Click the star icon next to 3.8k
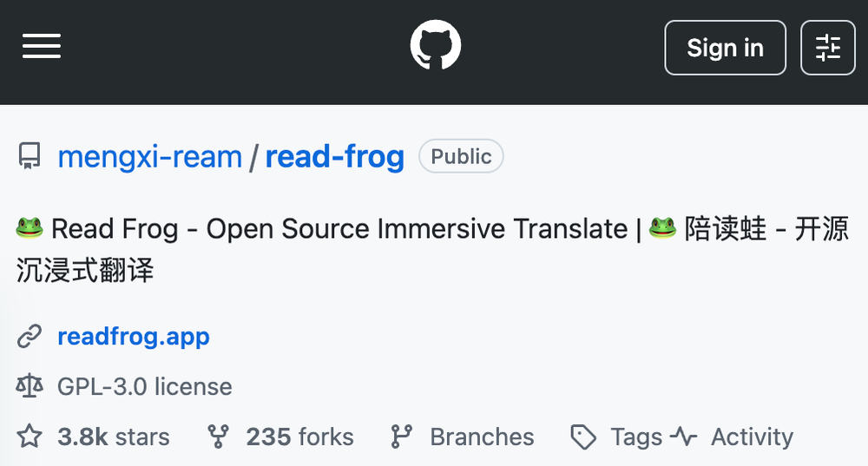The width and height of the screenshot is (868, 466). (x=30, y=436)
